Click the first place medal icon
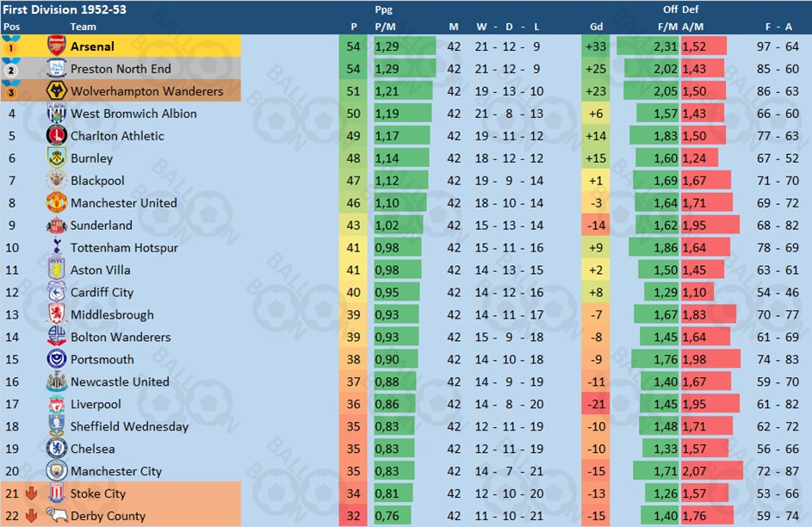This screenshot has width=812, height=527. 10,46
